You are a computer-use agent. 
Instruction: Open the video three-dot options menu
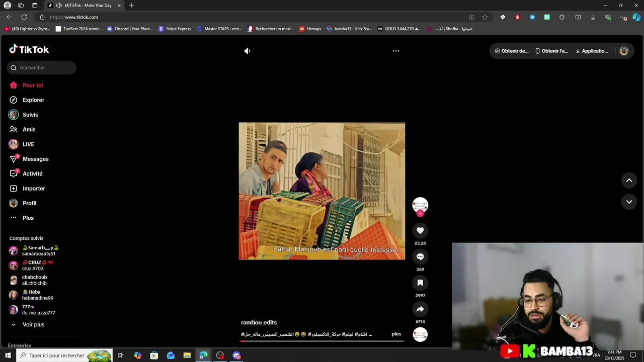click(396, 51)
